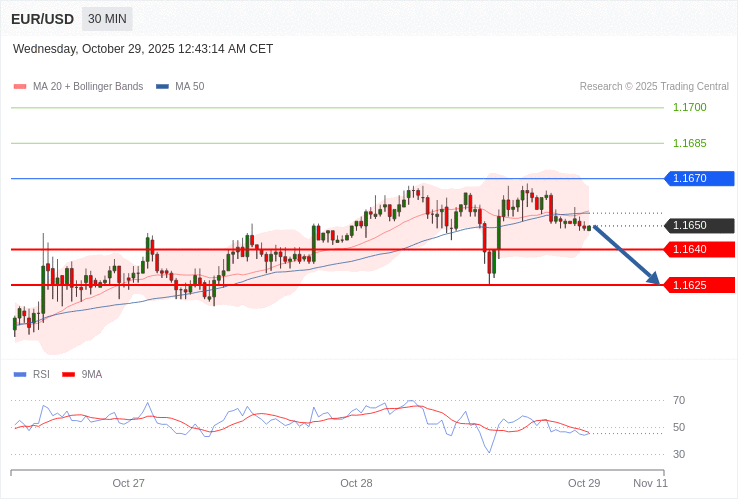Viewport: 738px width, 500px height.
Task: Select the 1.1640 red support price tag
Action: coord(699,249)
